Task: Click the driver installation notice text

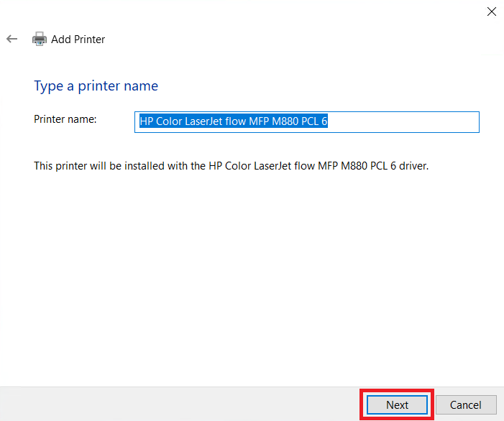Action: [231, 166]
